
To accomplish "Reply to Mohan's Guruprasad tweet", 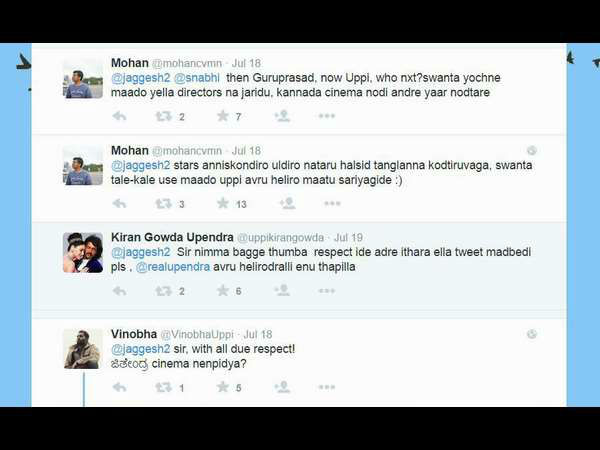I will point(119,116).
